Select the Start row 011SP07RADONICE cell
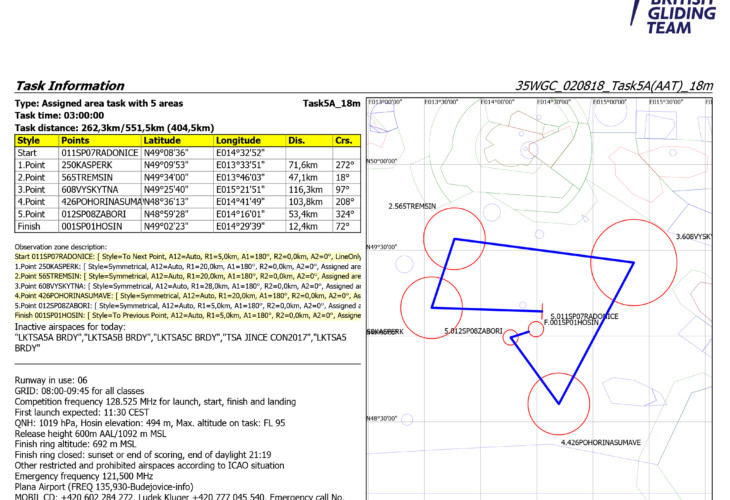This screenshot has width=730, height=500. coord(98,152)
